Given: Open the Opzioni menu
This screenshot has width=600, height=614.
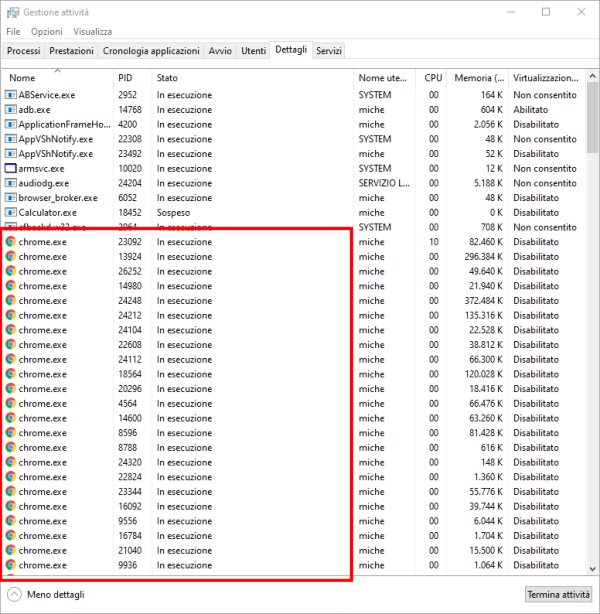Looking at the screenshot, I should click(x=47, y=32).
